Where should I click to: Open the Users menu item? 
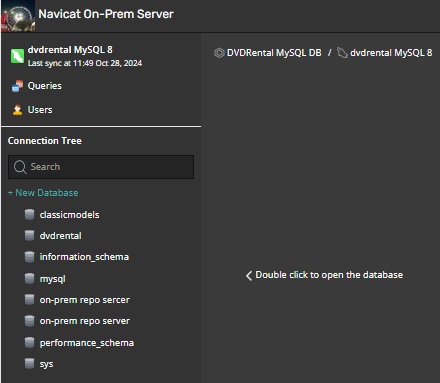[40, 110]
